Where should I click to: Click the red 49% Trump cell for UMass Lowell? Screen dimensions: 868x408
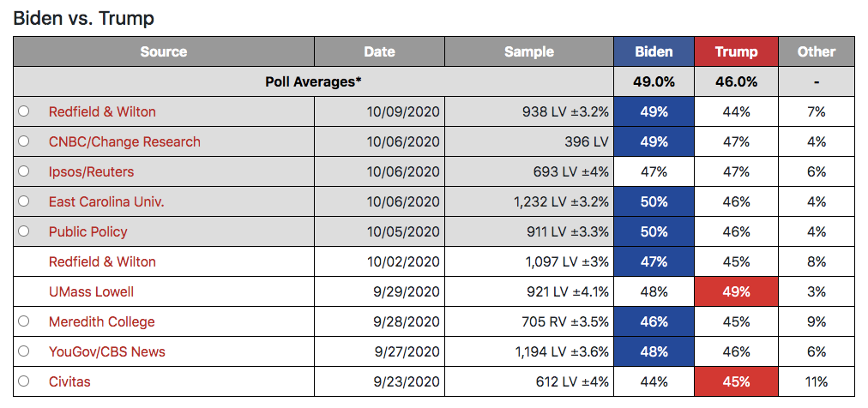tap(736, 291)
